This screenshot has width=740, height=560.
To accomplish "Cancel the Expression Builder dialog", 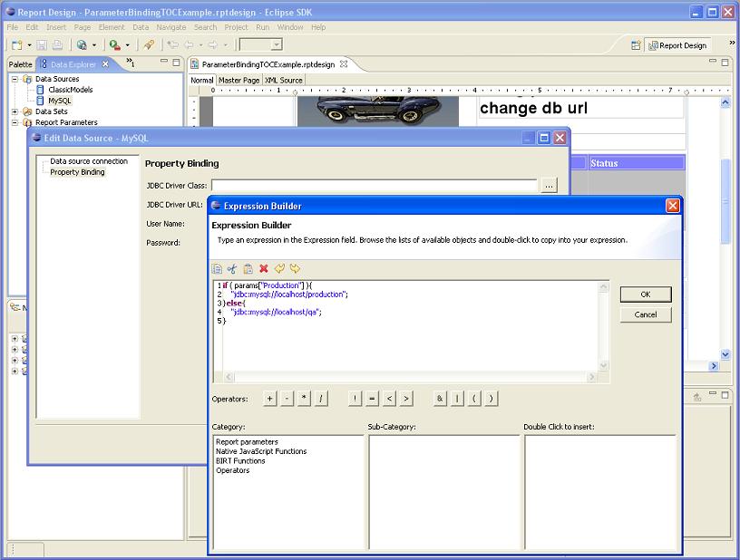I will click(x=646, y=314).
